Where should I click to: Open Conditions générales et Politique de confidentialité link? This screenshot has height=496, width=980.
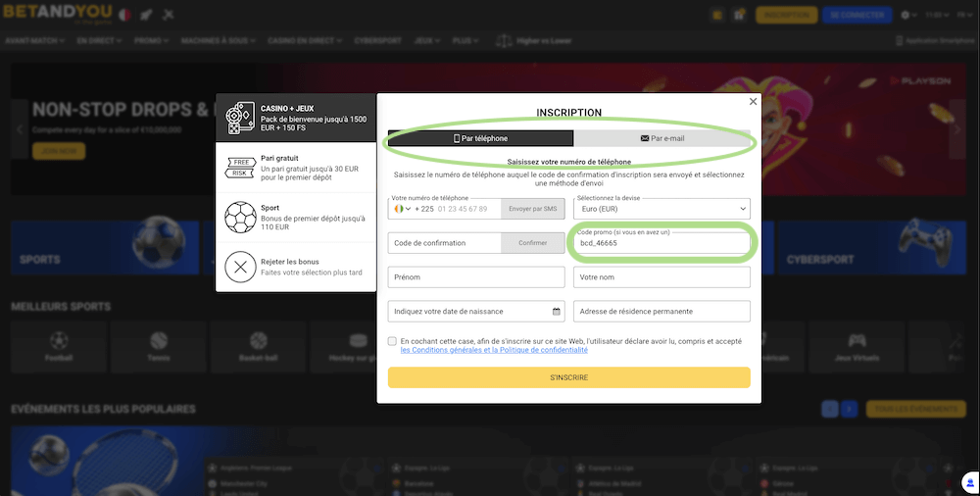click(x=494, y=350)
